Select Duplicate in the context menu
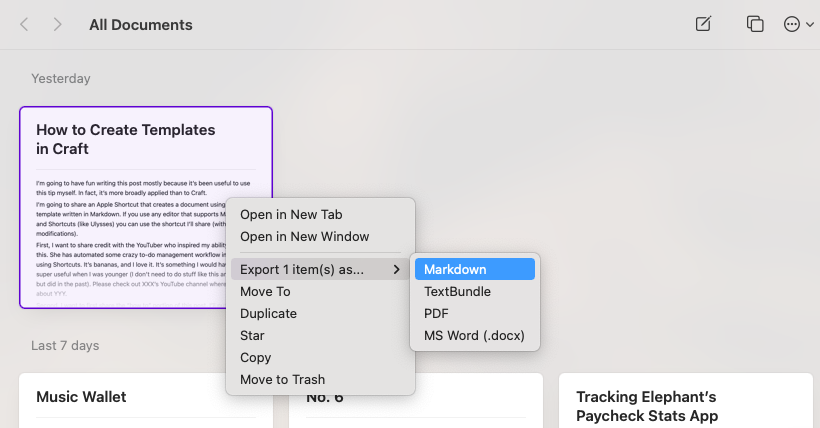 pos(320,313)
